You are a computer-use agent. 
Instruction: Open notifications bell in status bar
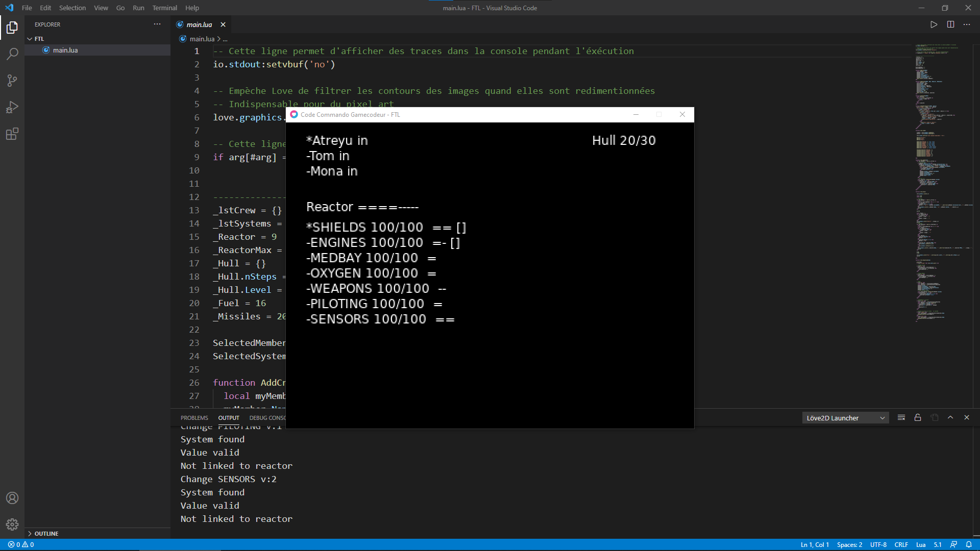click(969, 544)
